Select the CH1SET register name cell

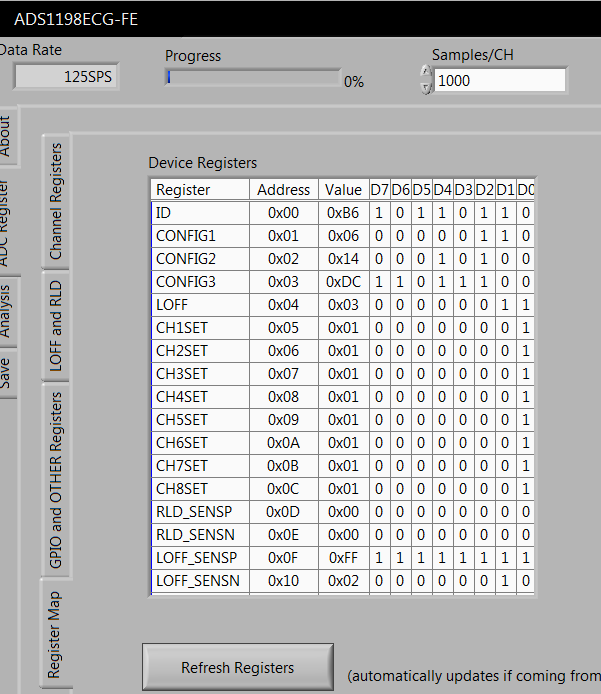(200, 328)
